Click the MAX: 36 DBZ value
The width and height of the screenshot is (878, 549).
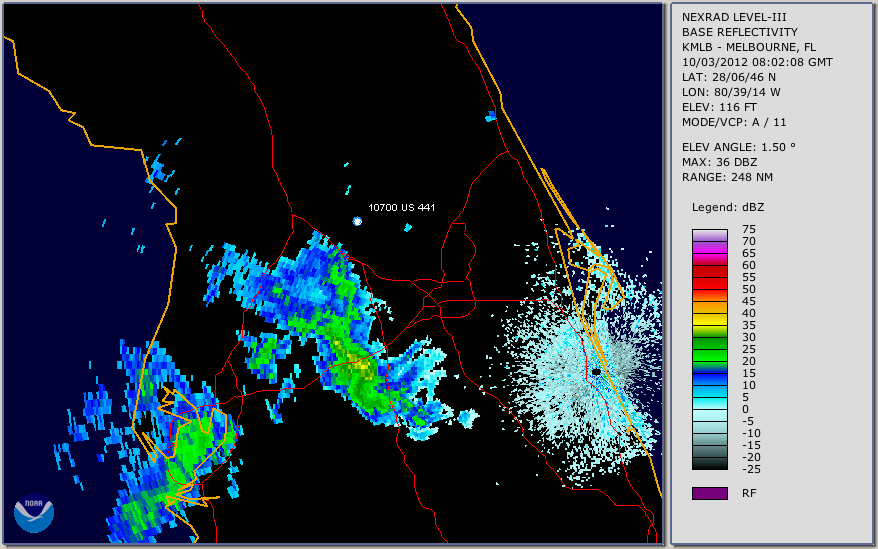click(719, 162)
